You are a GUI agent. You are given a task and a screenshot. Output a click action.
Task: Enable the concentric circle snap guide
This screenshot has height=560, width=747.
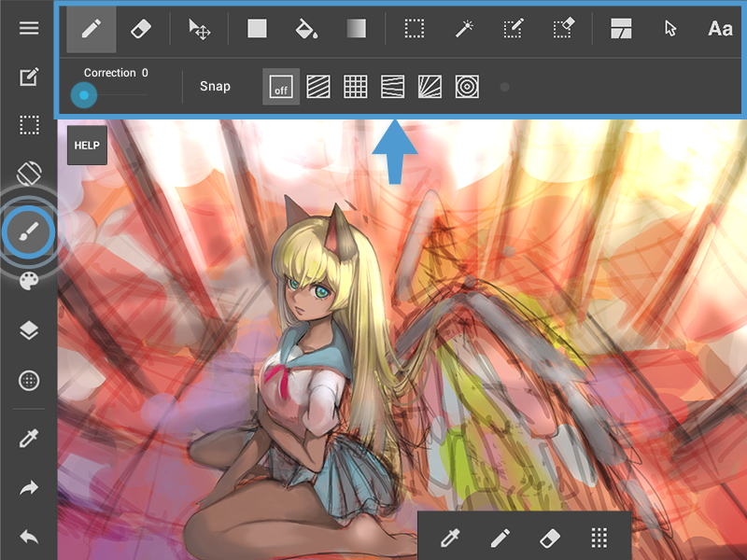point(467,88)
